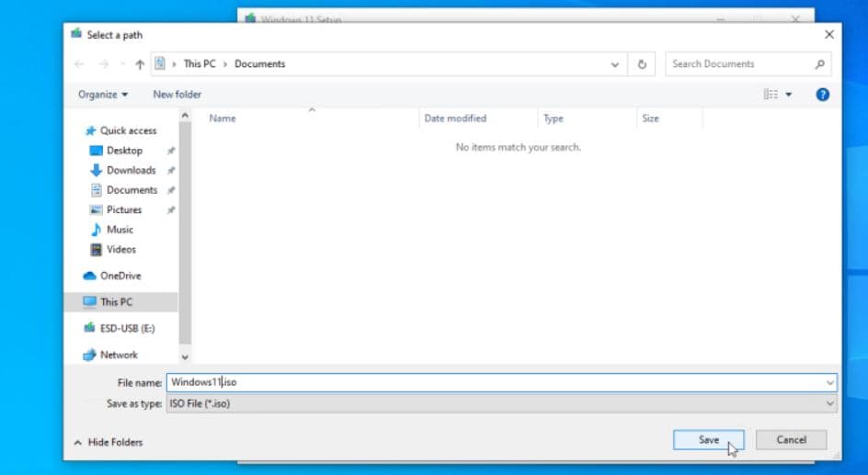Sort by the Type column header

553,119
